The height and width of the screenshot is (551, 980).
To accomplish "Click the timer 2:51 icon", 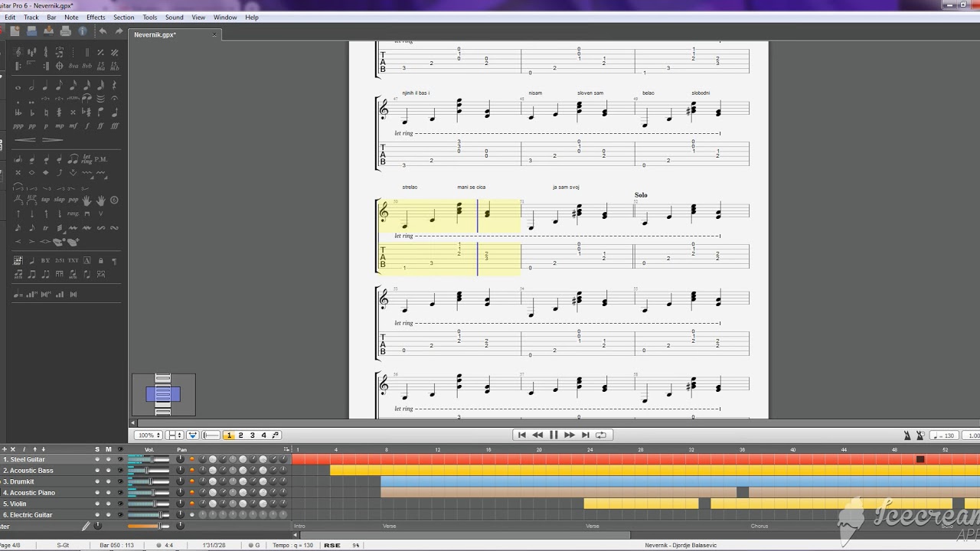I will pos(59,260).
